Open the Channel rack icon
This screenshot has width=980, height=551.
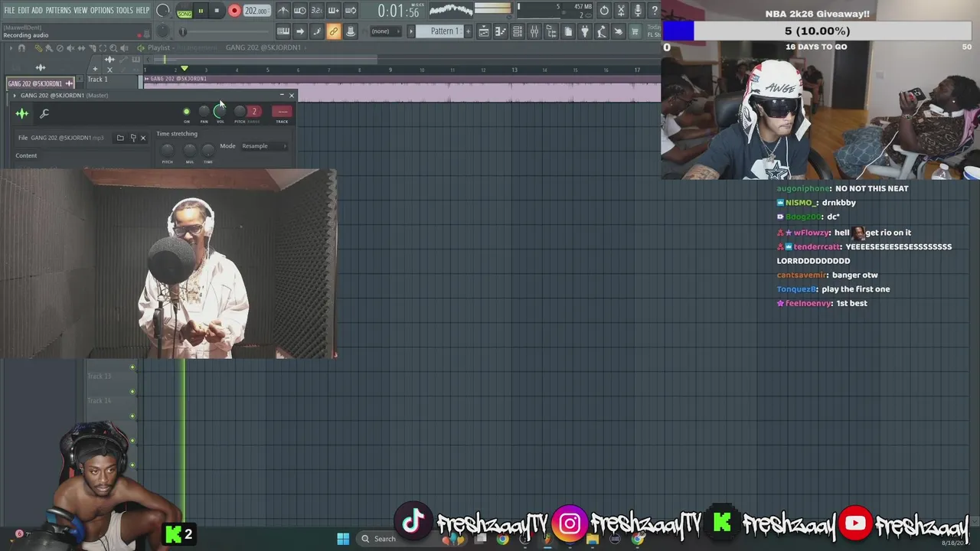pos(518,31)
